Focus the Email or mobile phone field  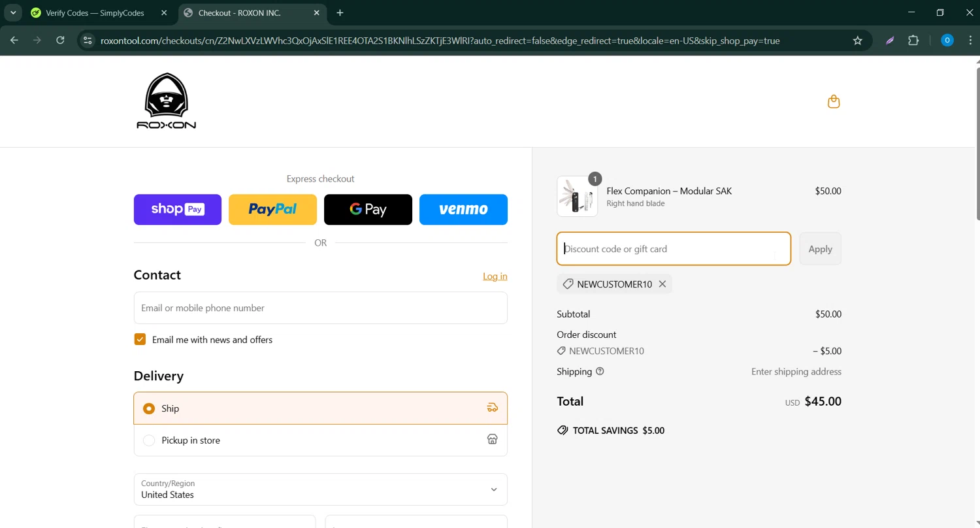[x=320, y=308]
